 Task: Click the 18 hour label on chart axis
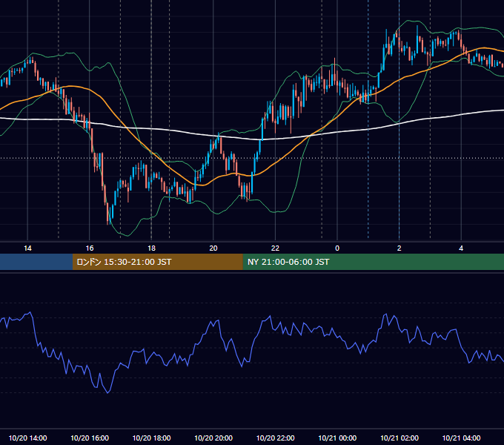coord(151,248)
